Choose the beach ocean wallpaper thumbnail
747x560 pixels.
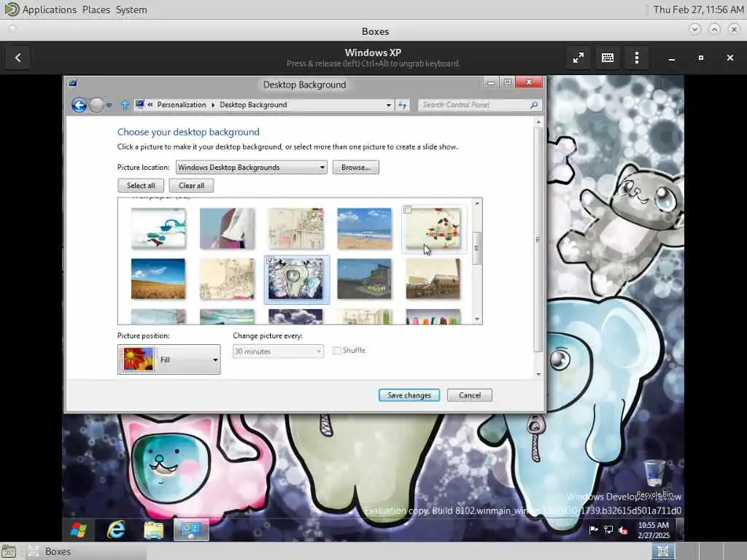(365, 228)
